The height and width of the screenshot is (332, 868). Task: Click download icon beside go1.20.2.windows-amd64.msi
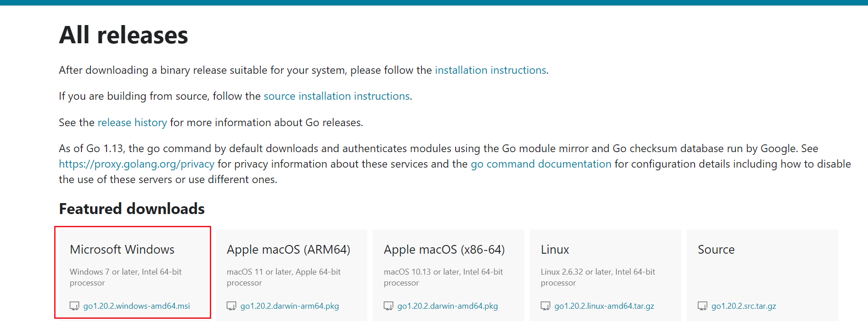coord(74,306)
